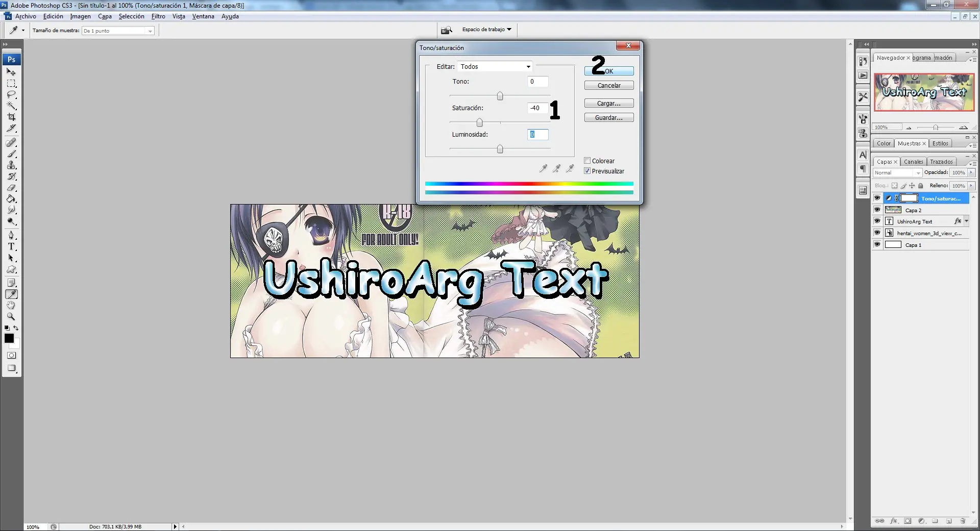Click the add layer style fx icon
The image size is (980, 531).
(894, 521)
